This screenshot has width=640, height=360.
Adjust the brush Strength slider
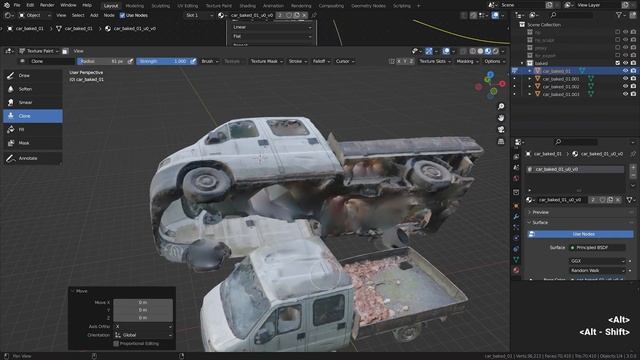click(162, 61)
